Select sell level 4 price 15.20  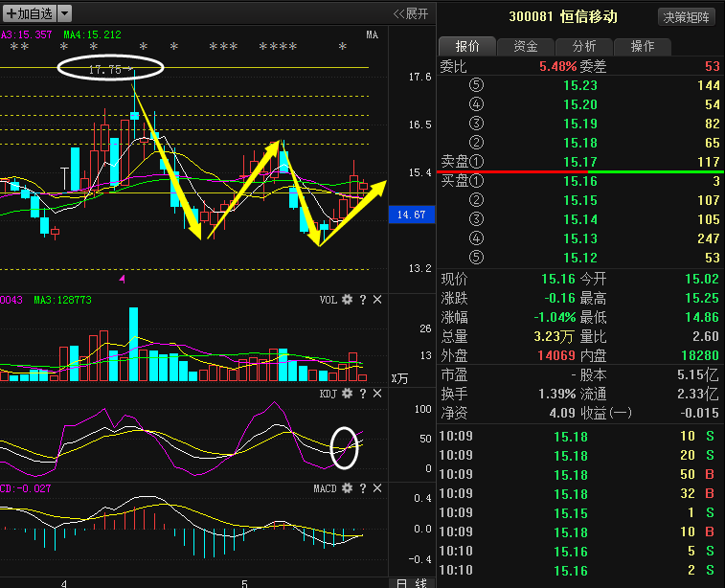(580, 105)
